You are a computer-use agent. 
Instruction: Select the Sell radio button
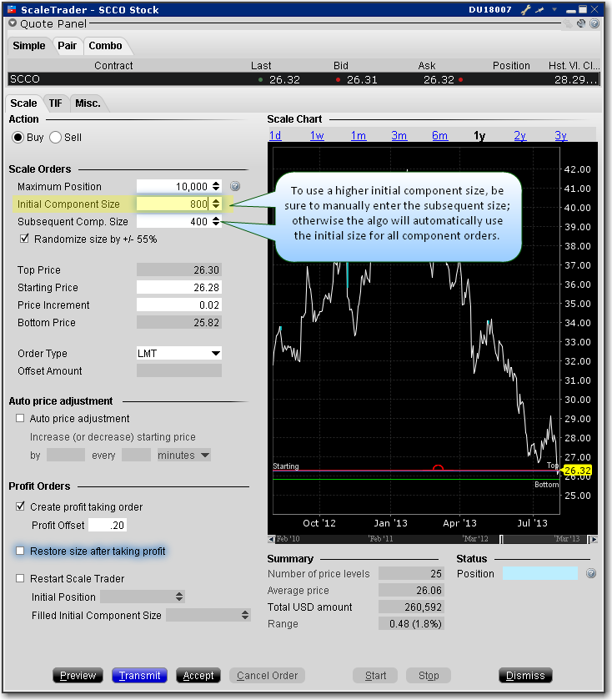point(56,138)
